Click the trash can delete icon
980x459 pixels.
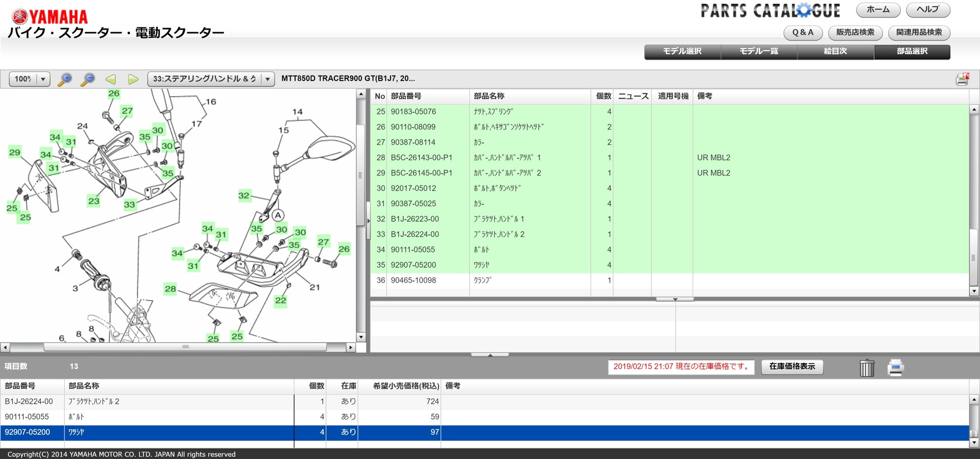pyautogui.click(x=867, y=367)
